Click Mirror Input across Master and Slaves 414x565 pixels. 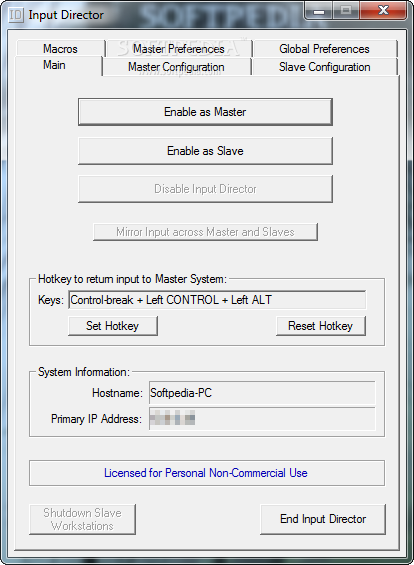pos(205,232)
